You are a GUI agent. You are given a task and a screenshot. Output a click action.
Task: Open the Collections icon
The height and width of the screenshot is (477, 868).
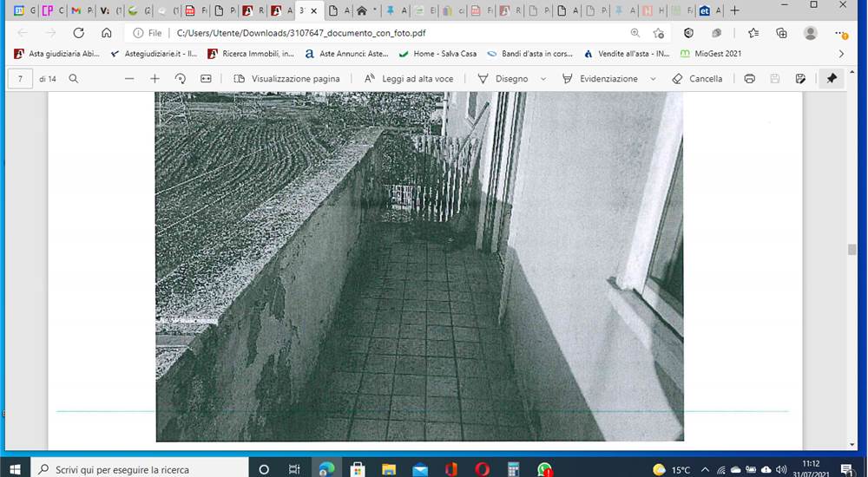(x=781, y=33)
